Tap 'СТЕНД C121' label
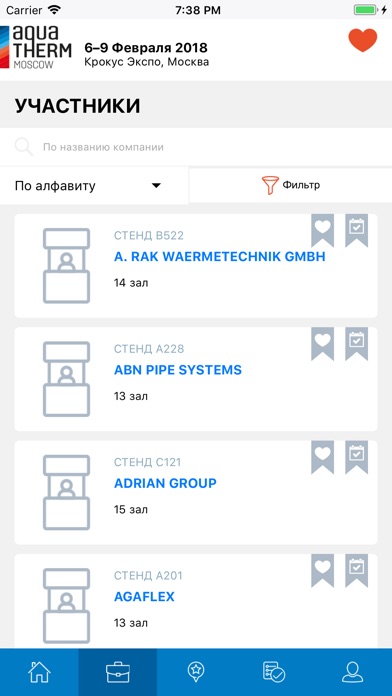This screenshot has width=392, height=696. point(147,462)
